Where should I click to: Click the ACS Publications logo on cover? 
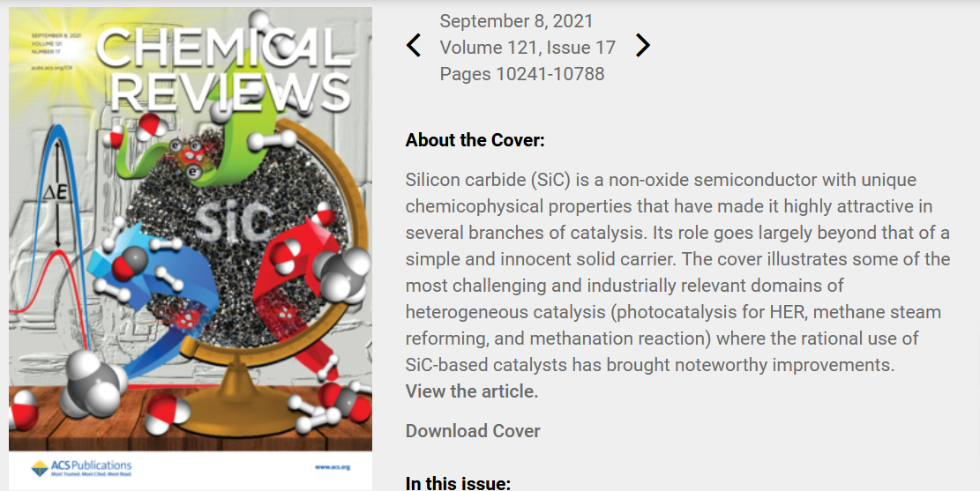[x=81, y=466]
